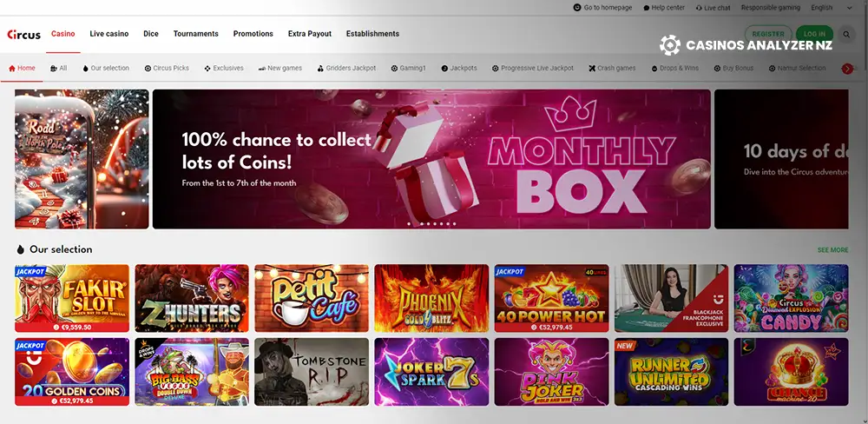Launch the Fakir Slot game
Screen dimensions: 868x424
(x=72, y=298)
